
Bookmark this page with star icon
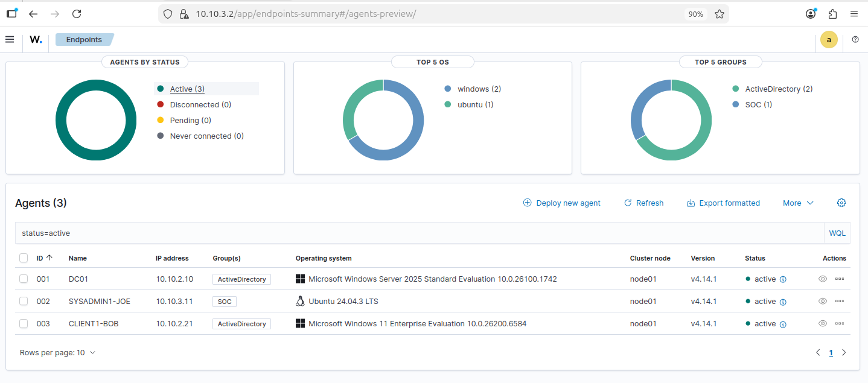pyautogui.click(x=719, y=14)
